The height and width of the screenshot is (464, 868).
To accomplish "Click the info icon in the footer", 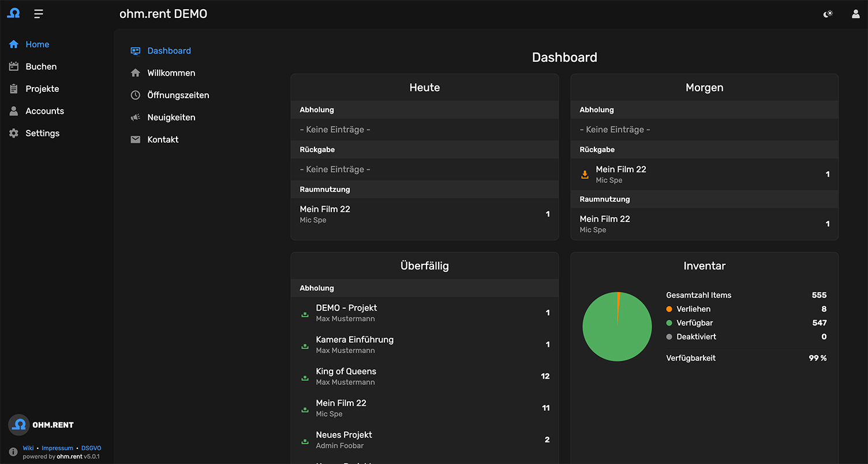I will pos(13,452).
